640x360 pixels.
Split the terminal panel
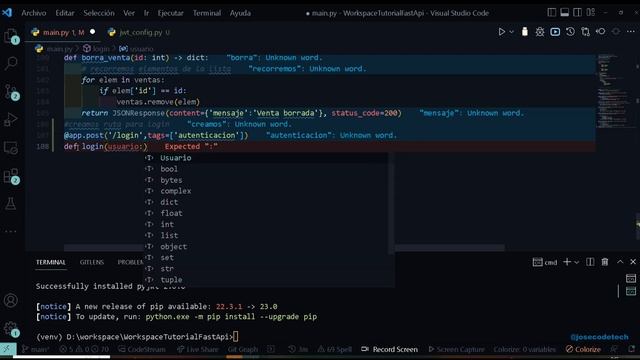tap(590, 262)
